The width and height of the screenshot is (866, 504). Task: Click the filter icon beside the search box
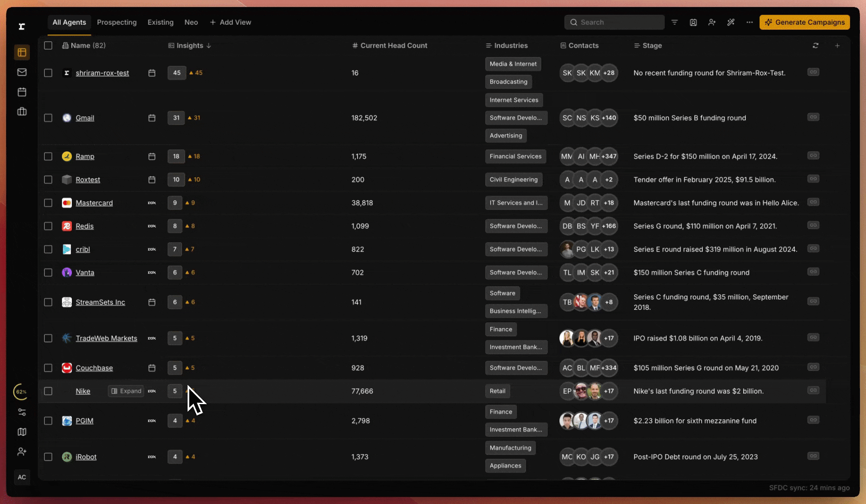pyautogui.click(x=674, y=22)
